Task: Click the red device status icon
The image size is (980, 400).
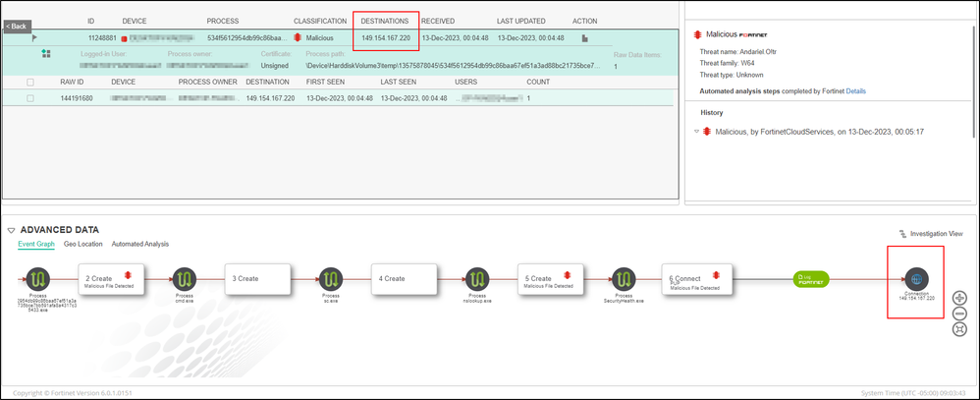Action: pos(125,38)
